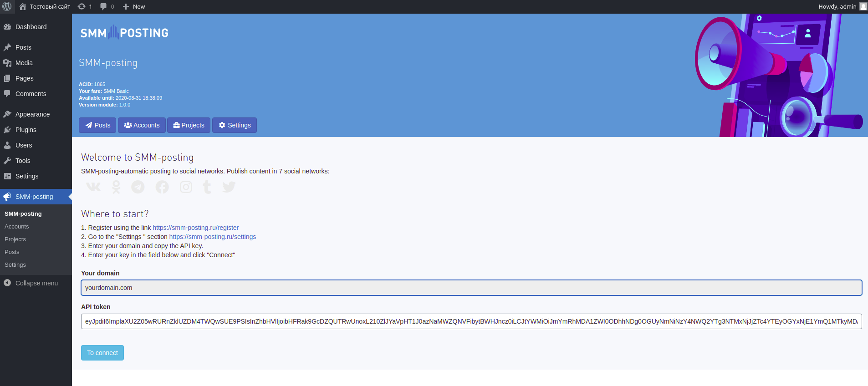Click the SMM-posting megaphone icon in sidebar
This screenshot has height=386, width=868.
pyautogui.click(x=7, y=197)
